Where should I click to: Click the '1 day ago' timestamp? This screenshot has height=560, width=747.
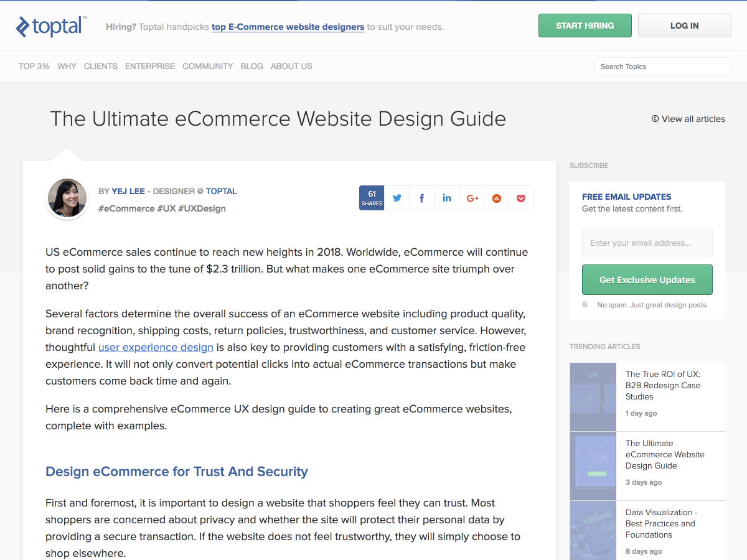click(x=641, y=413)
